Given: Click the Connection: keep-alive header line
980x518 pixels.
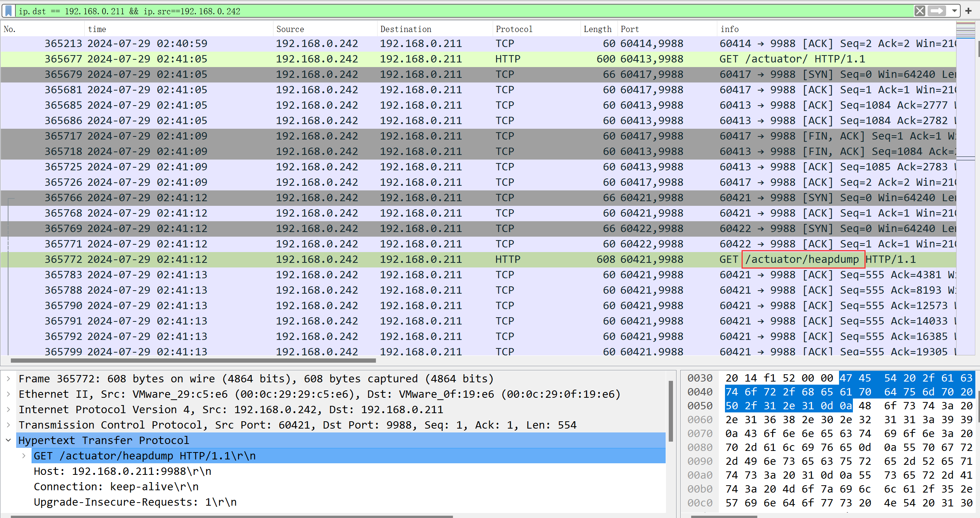Looking at the screenshot, I should point(116,487).
